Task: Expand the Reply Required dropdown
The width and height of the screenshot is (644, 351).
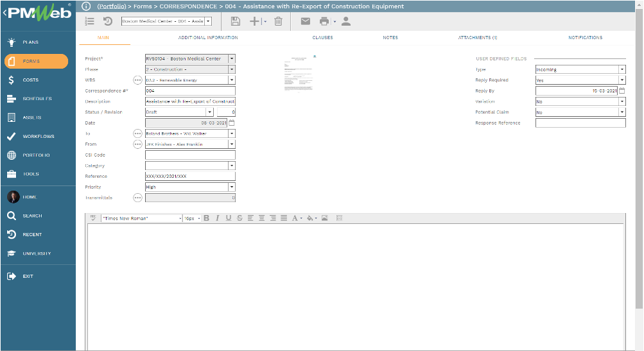Action: click(622, 80)
